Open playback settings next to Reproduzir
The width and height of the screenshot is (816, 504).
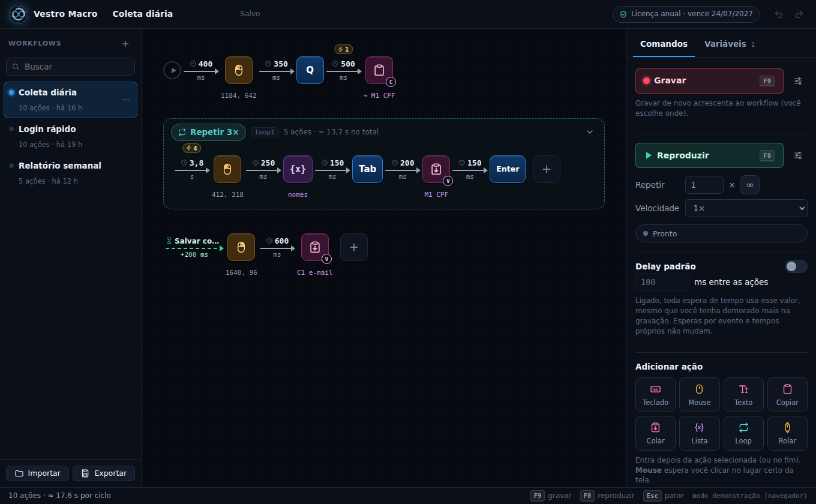coord(798,155)
